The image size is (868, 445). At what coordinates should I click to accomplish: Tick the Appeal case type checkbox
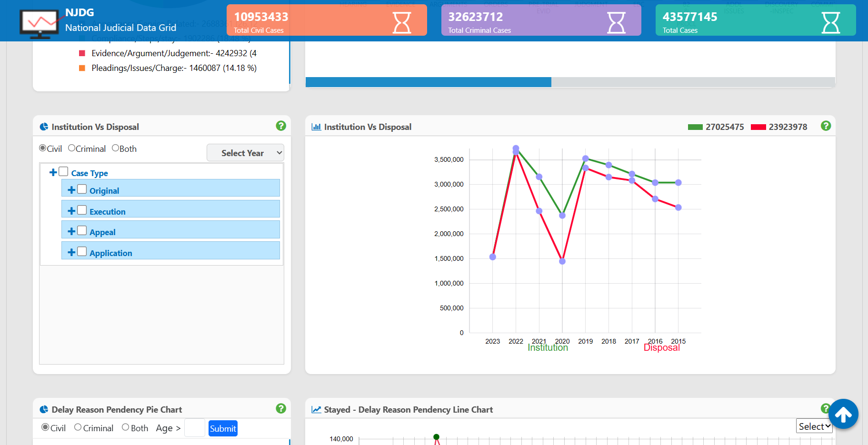(82, 230)
